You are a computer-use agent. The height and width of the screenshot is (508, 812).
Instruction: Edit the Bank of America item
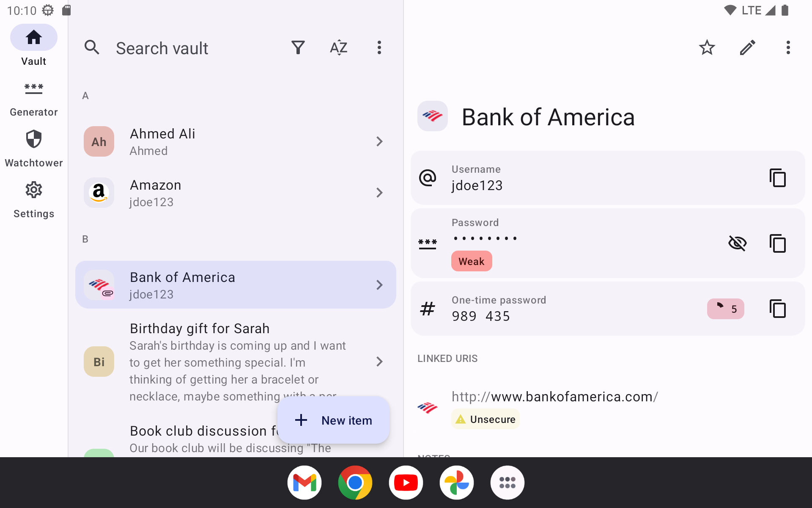[747, 48]
